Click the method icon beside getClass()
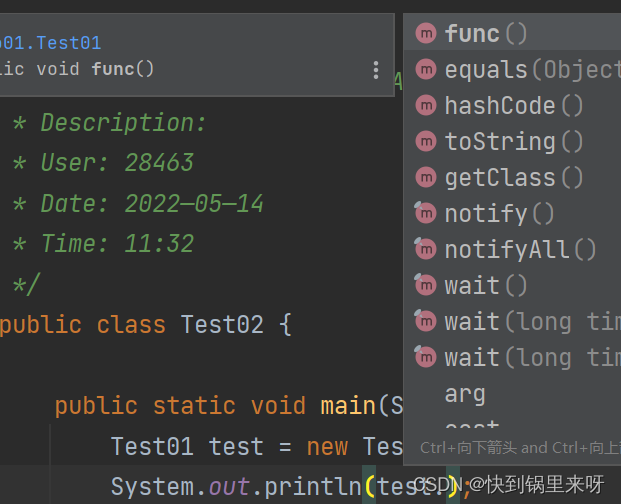Image resolution: width=621 pixels, height=504 pixels. [x=426, y=177]
